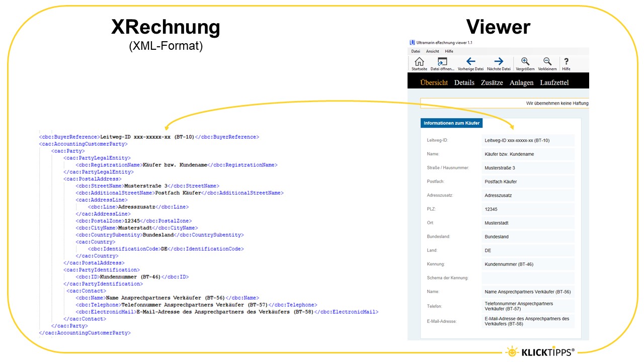644x362 pixels.
Task: Click the cbc:StreetName XML line
Action: [x=147, y=186]
